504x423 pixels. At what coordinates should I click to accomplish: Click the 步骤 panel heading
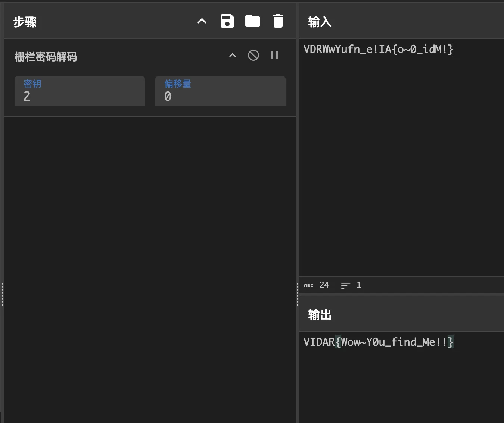(x=25, y=22)
